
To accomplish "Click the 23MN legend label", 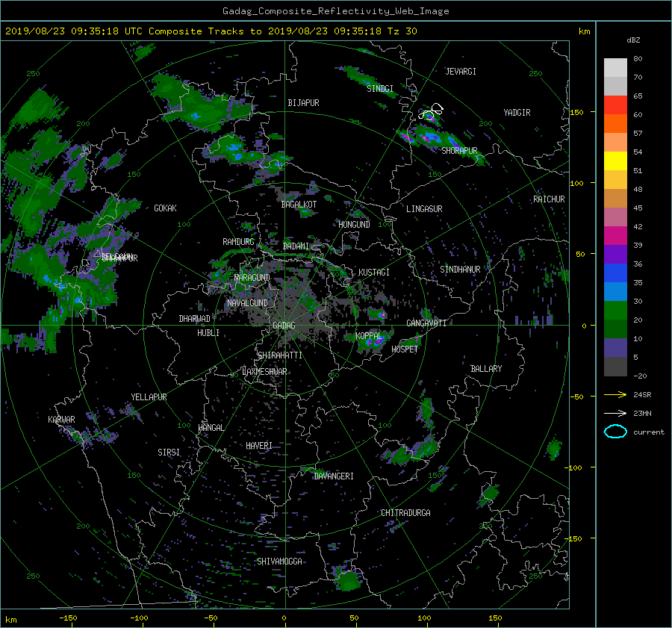I will (642, 414).
